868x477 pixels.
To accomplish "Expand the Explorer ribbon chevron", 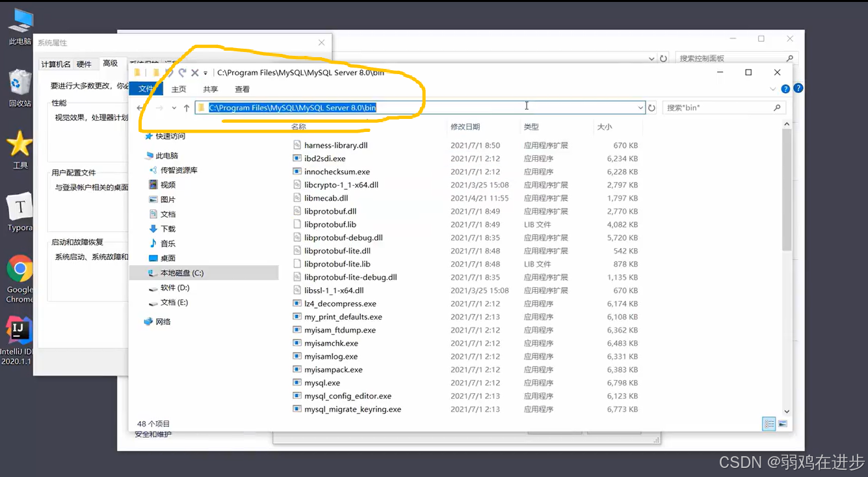I will click(x=773, y=89).
